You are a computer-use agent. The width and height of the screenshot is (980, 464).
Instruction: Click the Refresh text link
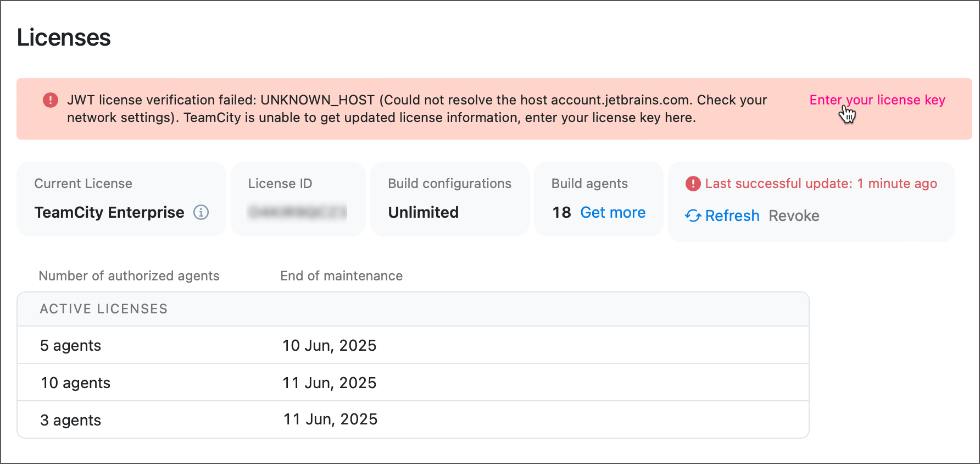(x=732, y=216)
